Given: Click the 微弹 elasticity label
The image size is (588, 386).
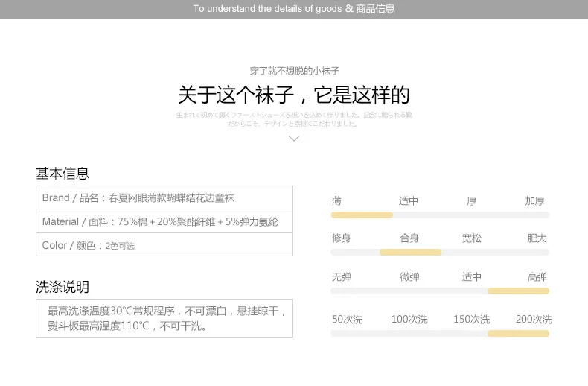Looking at the screenshot, I should click(409, 277).
